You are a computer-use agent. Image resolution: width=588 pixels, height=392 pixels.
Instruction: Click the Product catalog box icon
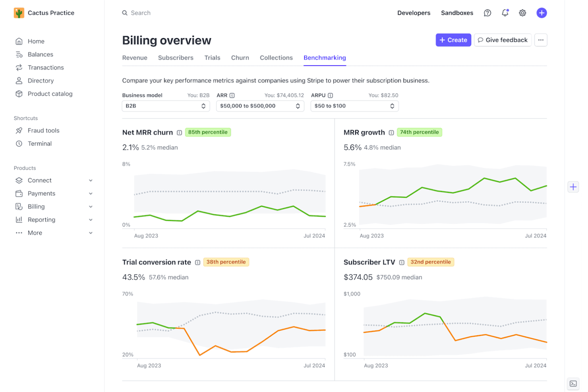coord(19,94)
